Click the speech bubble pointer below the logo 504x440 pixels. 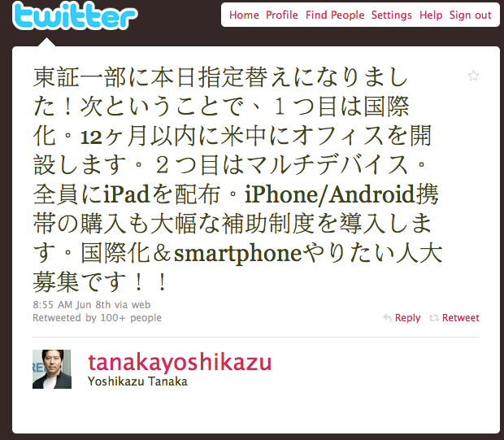pyautogui.click(x=46, y=41)
